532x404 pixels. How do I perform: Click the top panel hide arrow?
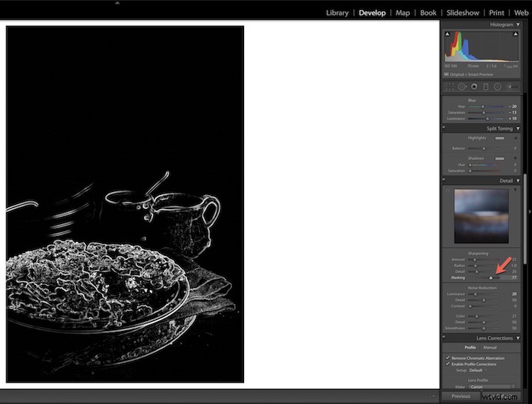point(117,3)
